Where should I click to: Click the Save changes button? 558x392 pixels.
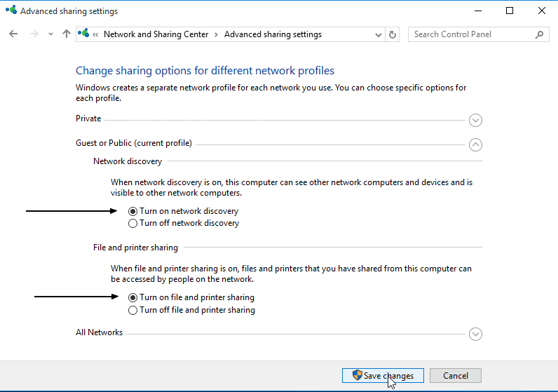click(x=383, y=376)
